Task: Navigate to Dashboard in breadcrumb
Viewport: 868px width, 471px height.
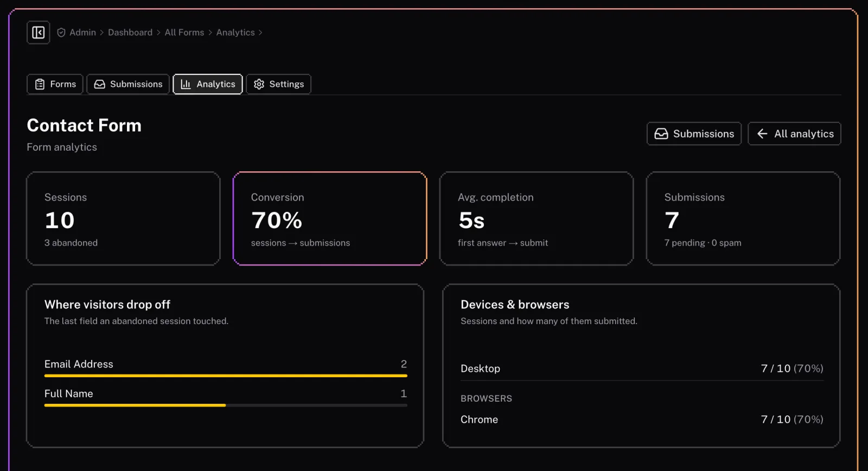Action: pos(130,33)
